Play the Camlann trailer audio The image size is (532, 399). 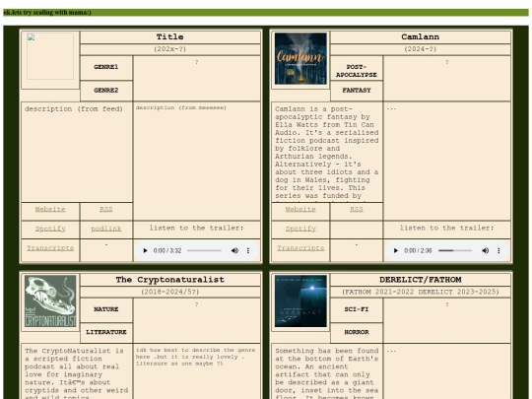point(396,251)
